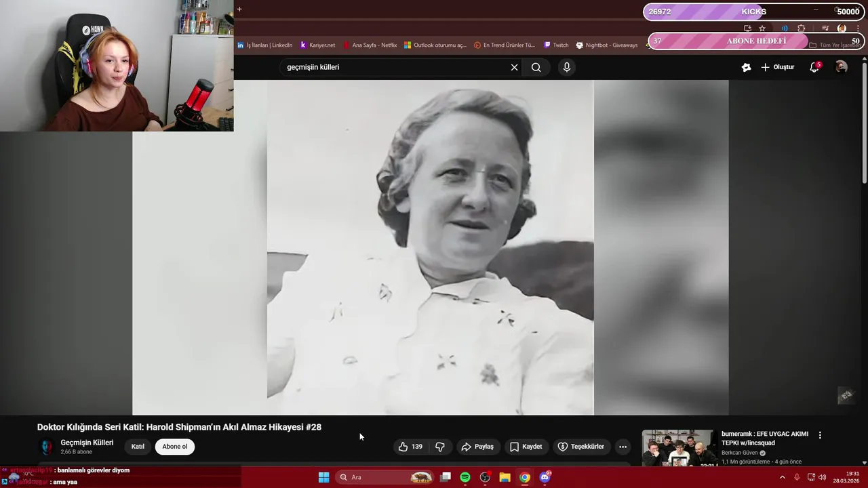Open File Explorer from the taskbar
Image resolution: width=868 pixels, height=488 pixels.
click(505, 477)
